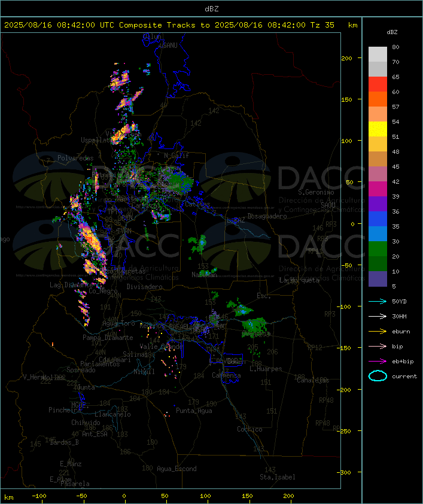This screenshot has width=423, height=504.
Task: Click the cyan 'current' ellipse icon
Action: click(x=378, y=376)
